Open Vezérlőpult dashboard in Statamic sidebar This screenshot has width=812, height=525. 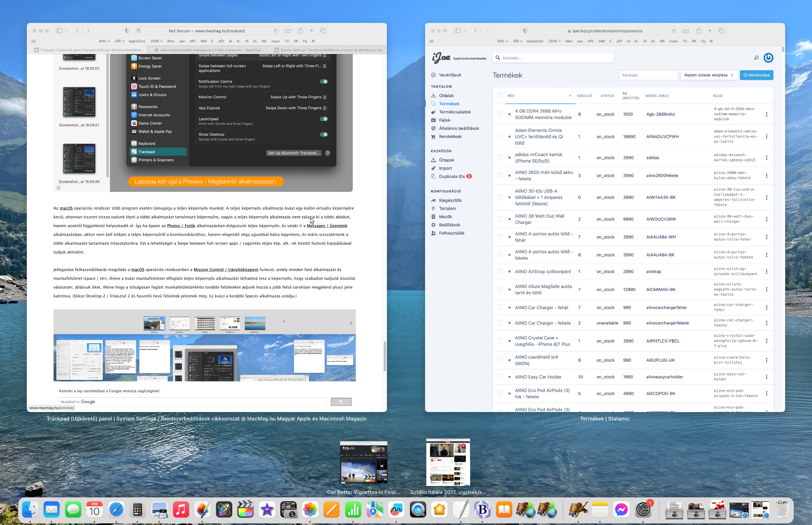click(449, 75)
